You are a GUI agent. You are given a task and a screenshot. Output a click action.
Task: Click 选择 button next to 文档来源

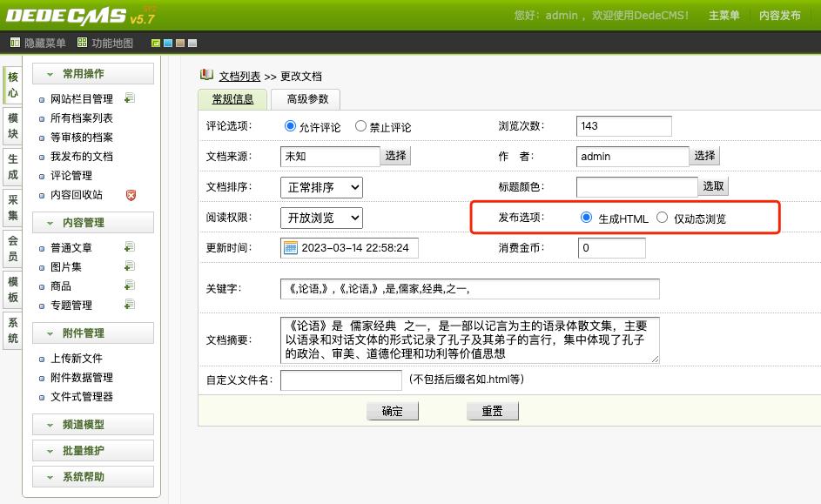coord(395,156)
